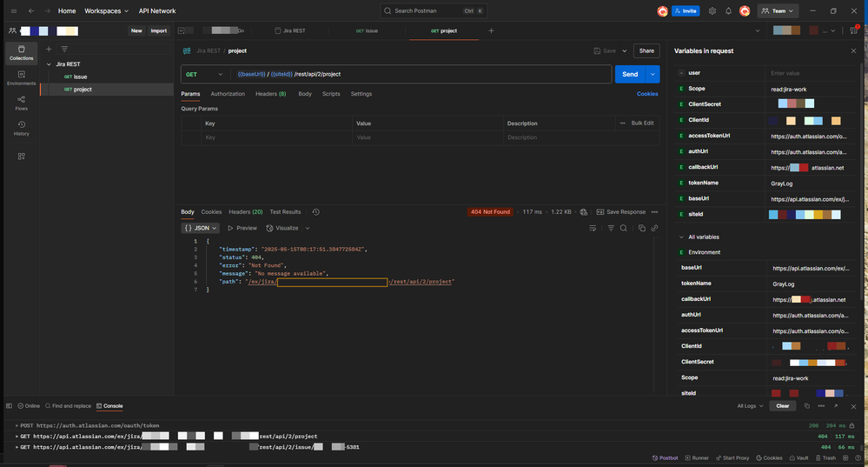The width and height of the screenshot is (868, 467).
Task: Search within the response body
Action: point(623,228)
